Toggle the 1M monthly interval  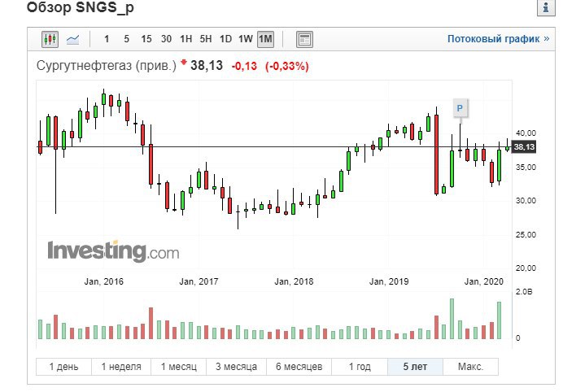pyautogui.click(x=265, y=39)
